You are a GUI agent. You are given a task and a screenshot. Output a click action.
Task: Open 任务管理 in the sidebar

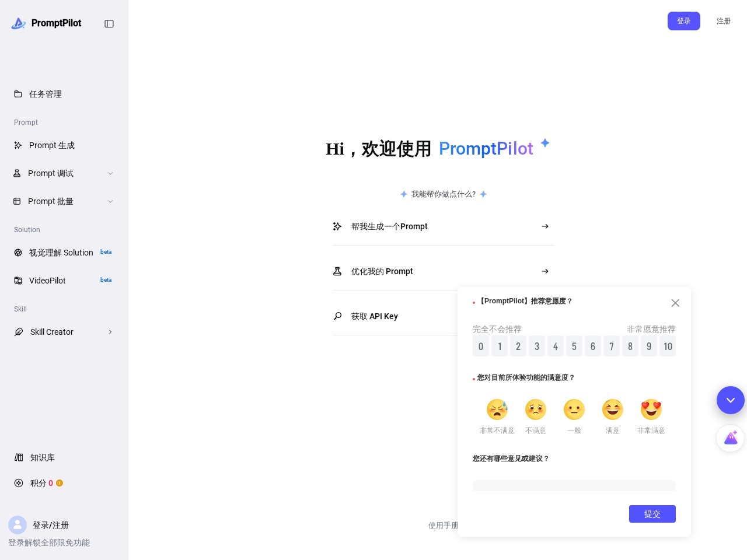(64, 94)
